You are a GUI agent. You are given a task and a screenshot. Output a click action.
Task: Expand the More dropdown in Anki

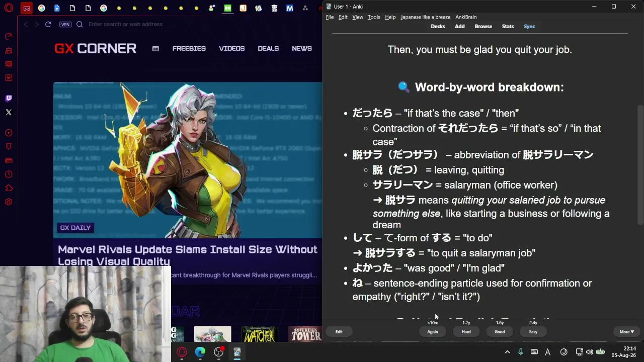click(626, 332)
